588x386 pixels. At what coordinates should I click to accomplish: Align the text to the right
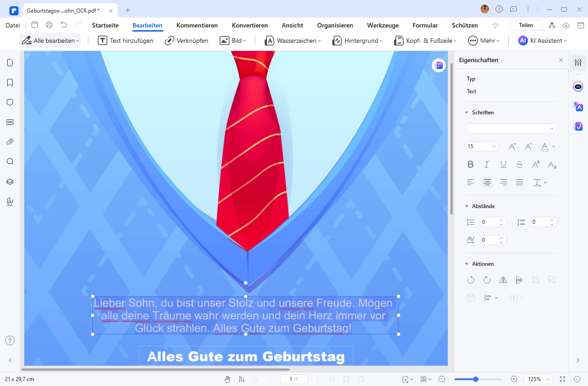tap(503, 182)
